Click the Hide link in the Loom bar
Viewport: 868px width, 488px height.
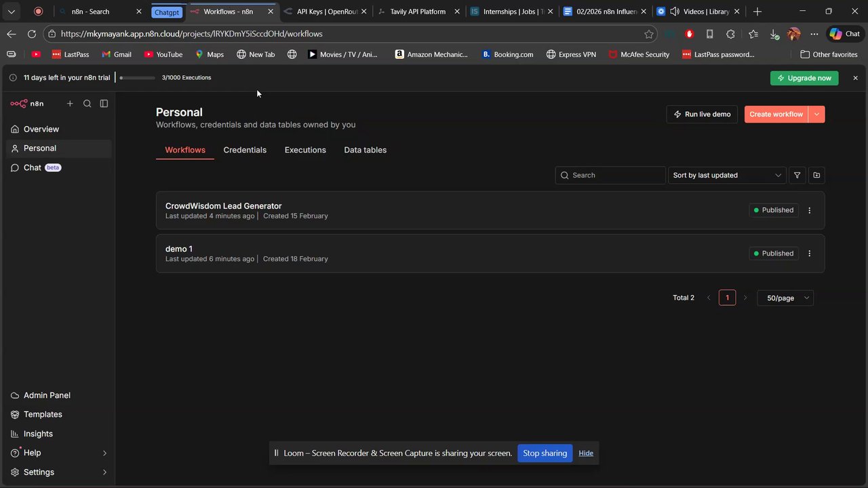tap(586, 453)
